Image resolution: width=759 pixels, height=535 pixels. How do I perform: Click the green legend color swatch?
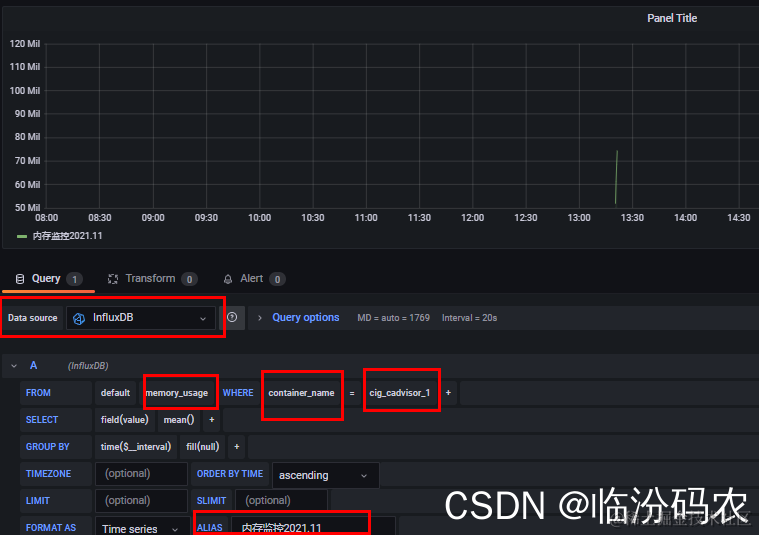coord(22,236)
